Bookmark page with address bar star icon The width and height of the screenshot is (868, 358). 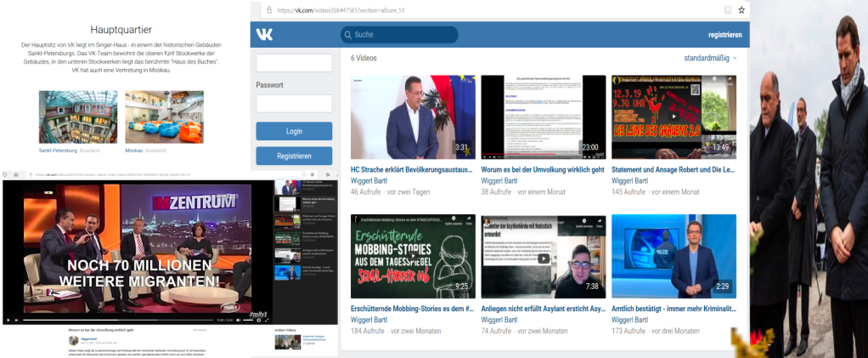741,10
